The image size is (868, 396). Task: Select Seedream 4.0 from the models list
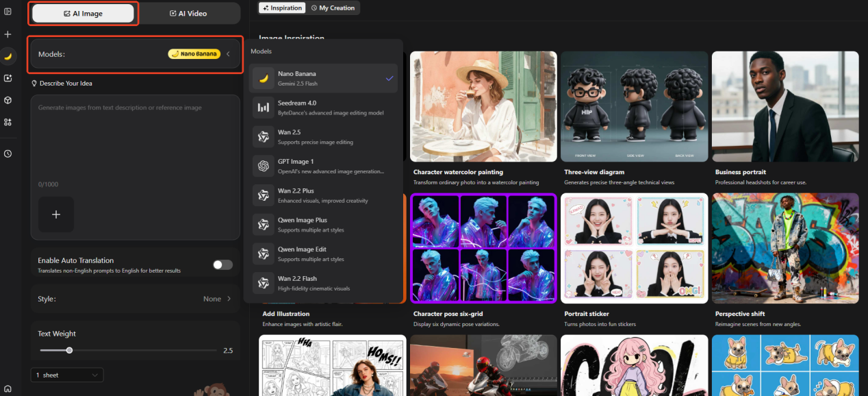click(x=323, y=107)
